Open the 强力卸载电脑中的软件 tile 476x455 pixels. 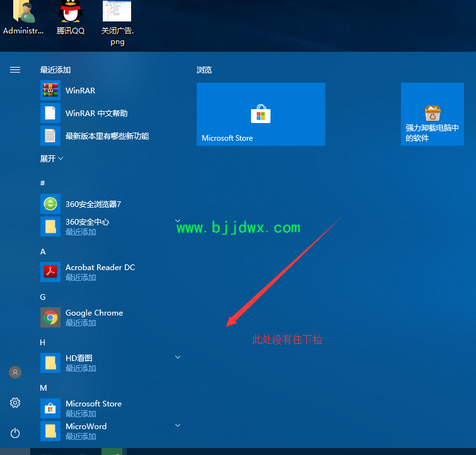pyautogui.click(x=432, y=114)
